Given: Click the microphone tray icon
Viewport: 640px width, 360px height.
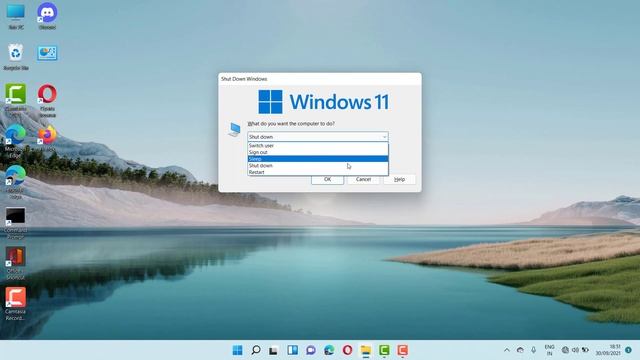Looking at the screenshot, I should [533, 350].
